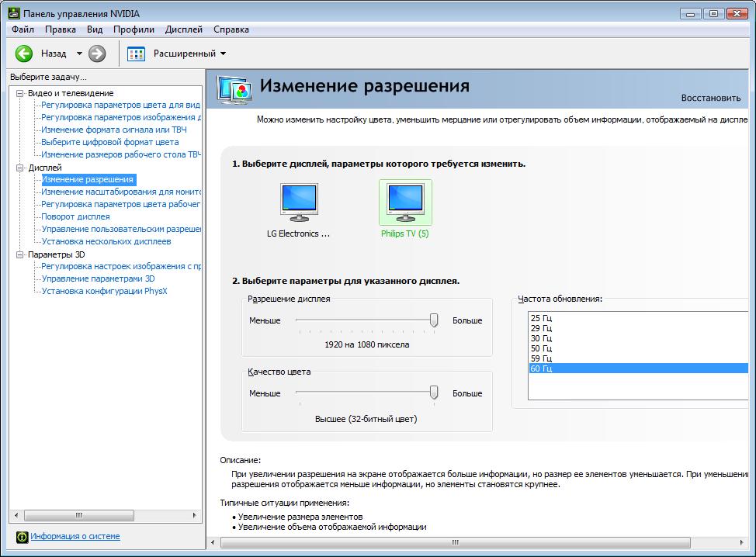
Task: Collapse the Дисплей tree node
Action: [19, 168]
